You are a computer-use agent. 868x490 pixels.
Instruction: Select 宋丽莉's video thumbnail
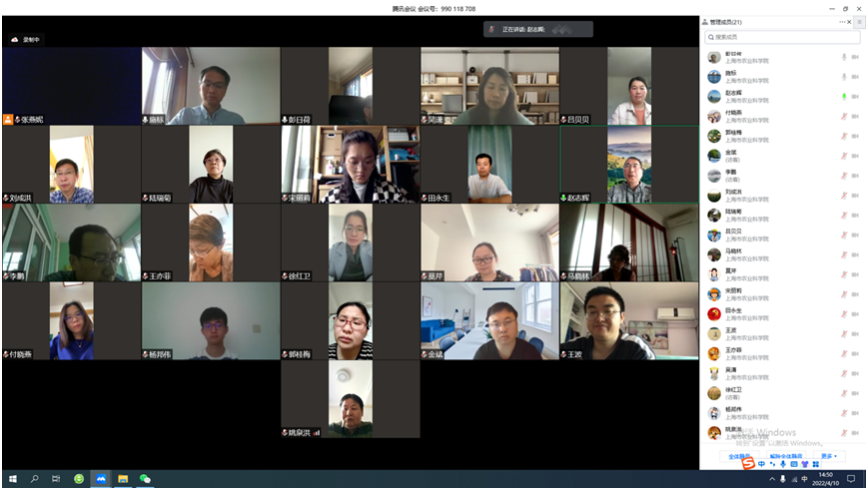(350, 165)
